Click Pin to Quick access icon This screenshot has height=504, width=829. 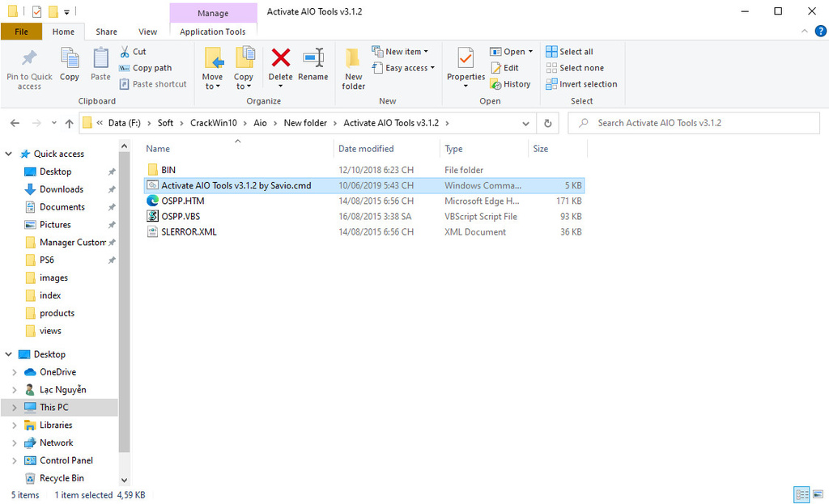click(29, 58)
